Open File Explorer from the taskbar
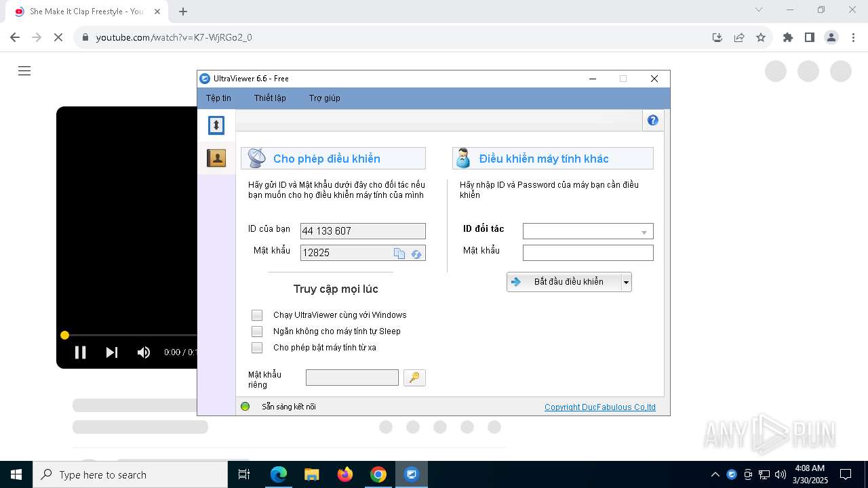The image size is (868, 488). [x=312, y=474]
